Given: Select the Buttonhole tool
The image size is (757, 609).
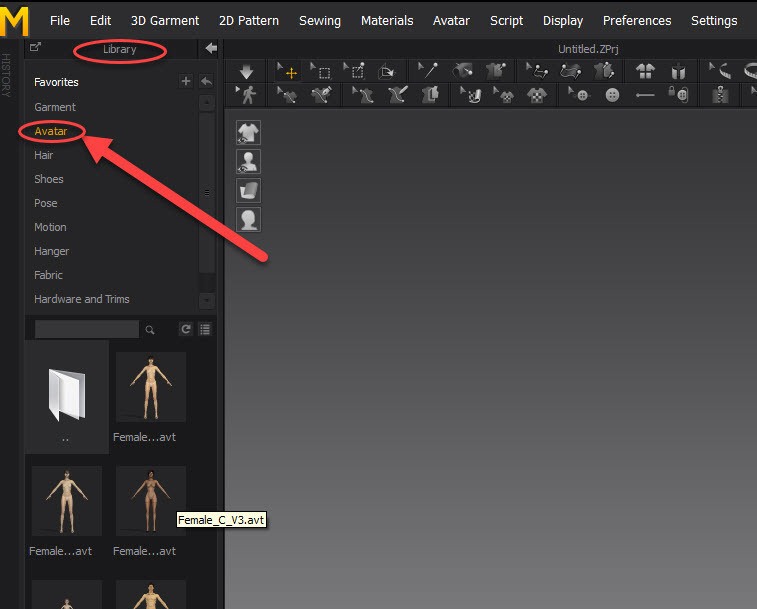Looking at the screenshot, I should [x=645, y=95].
